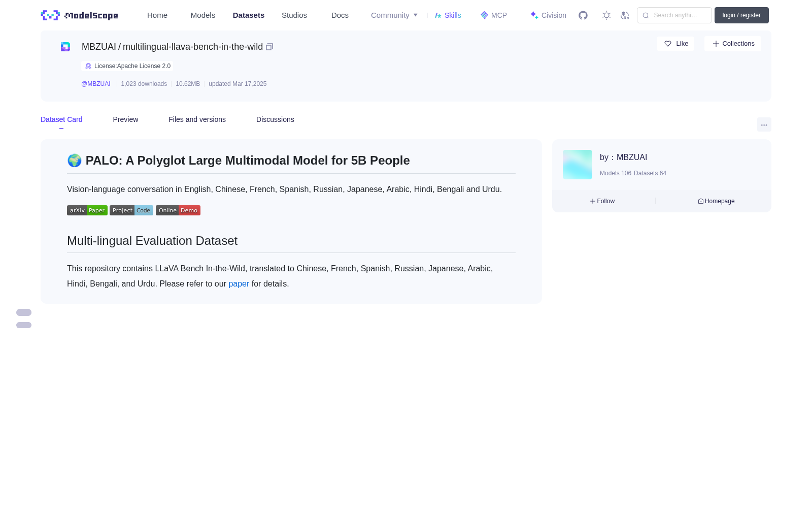Screen dimensions: 812x508
Task: Click the 10.62MB size text
Action: coord(188,84)
